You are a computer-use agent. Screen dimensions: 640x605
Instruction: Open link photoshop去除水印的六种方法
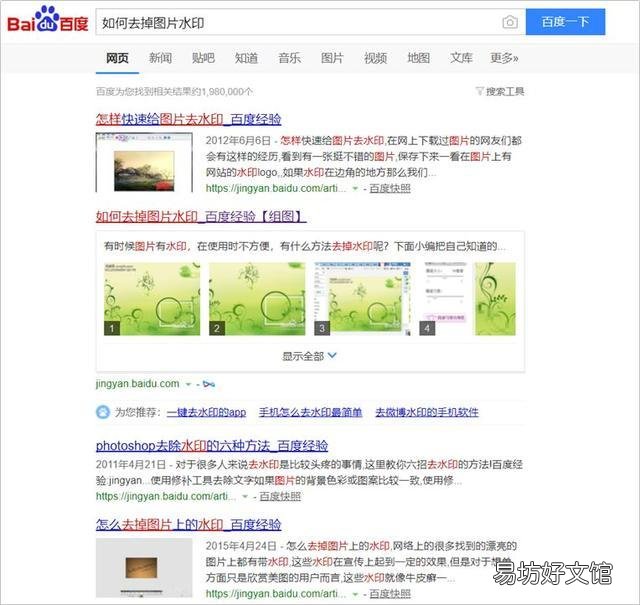212,445
